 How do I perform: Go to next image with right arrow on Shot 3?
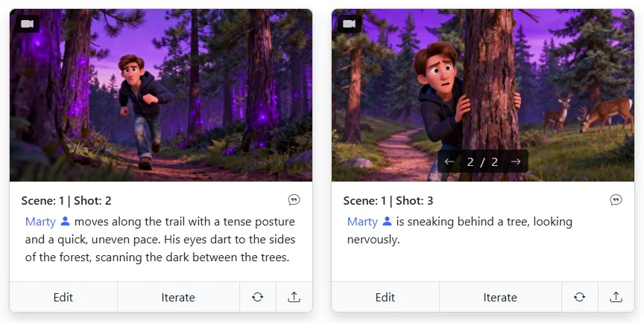[516, 161]
